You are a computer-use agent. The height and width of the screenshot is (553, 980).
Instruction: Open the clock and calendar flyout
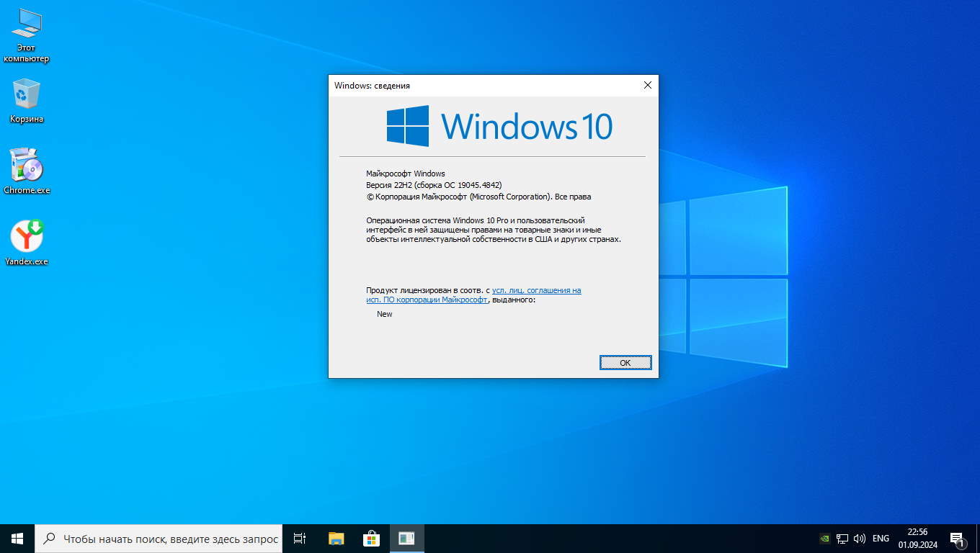917,539
